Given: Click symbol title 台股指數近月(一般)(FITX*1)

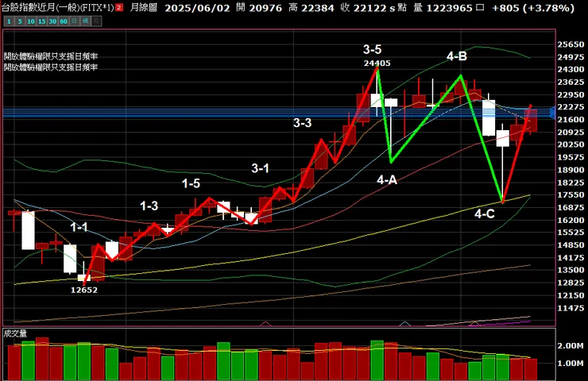Looking at the screenshot, I should coord(58,7).
